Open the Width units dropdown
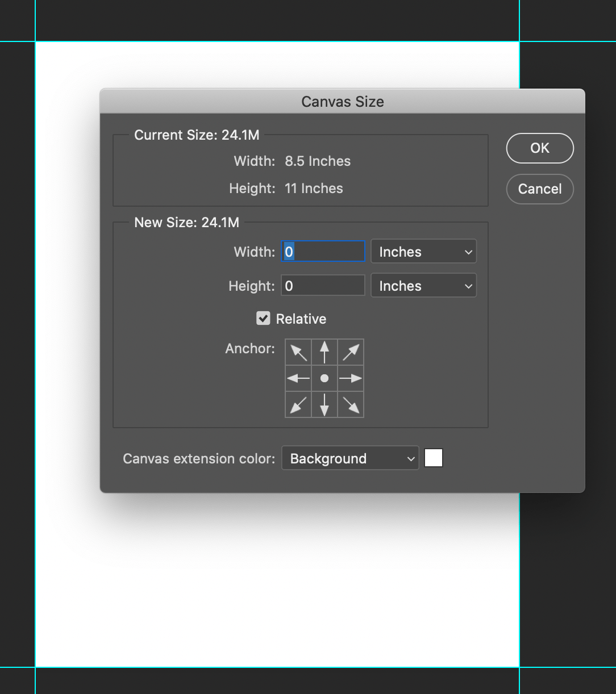 point(423,251)
